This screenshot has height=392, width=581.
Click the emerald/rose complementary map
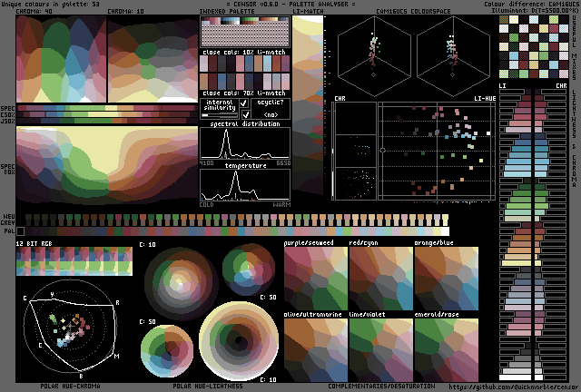pyautogui.click(x=447, y=350)
